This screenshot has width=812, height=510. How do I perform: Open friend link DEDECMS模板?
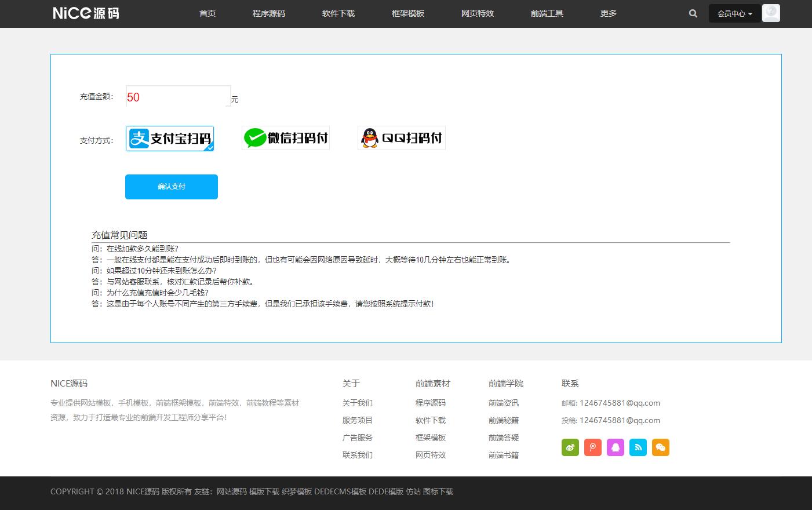pos(340,491)
